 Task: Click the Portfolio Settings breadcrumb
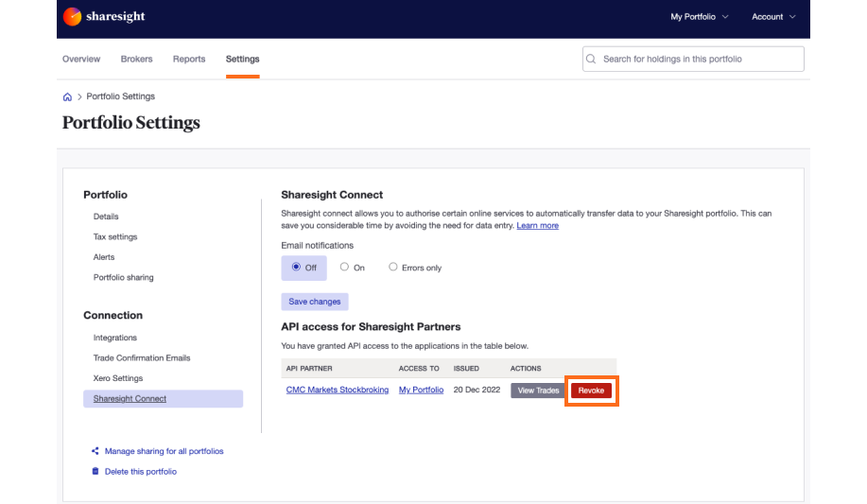tap(120, 96)
